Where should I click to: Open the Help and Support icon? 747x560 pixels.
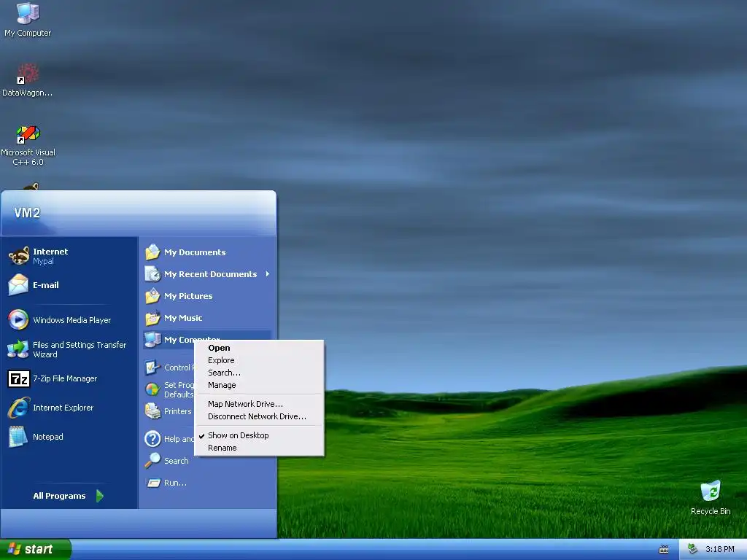point(152,438)
